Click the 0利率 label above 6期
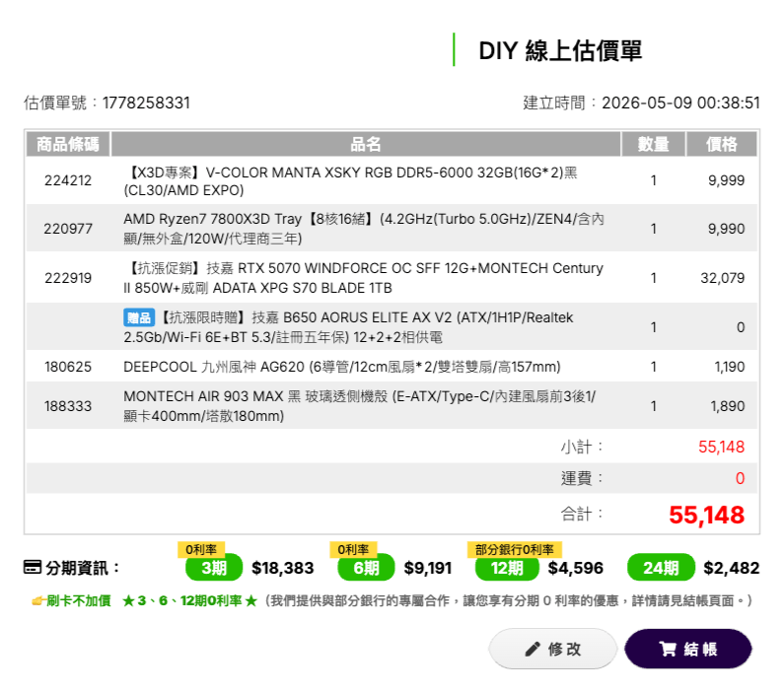Image resolution: width=784 pixels, height=693 pixels. click(353, 550)
